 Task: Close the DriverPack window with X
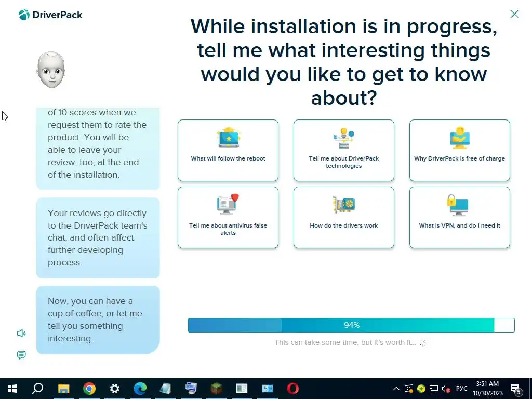pyautogui.click(x=514, y=14)
